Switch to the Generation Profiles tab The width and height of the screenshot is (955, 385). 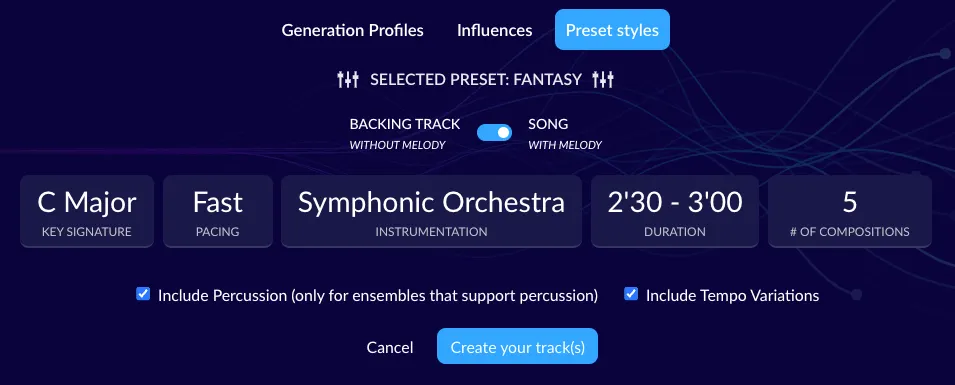(x=353, y=30)
